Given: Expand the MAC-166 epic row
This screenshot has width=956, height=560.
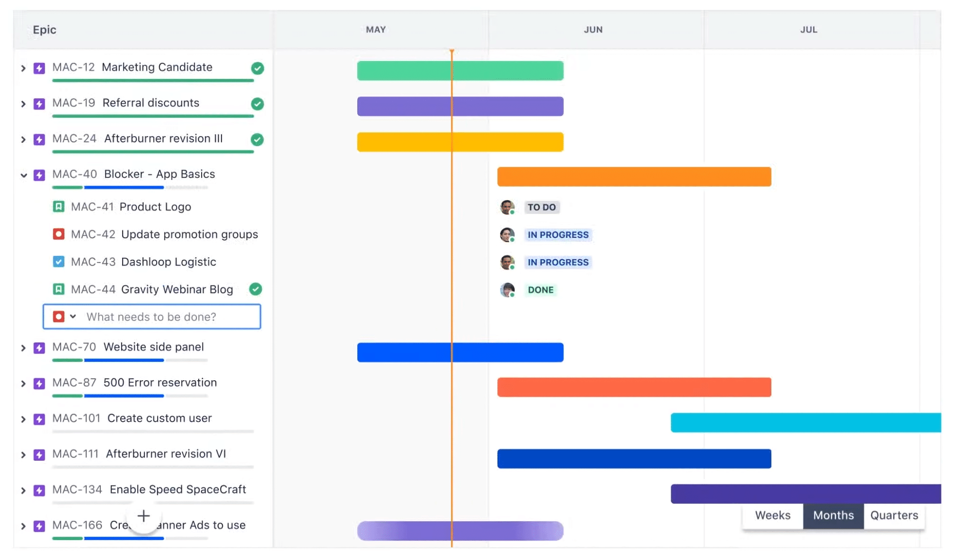Looking at the screenshot, I should coord(23,526).
